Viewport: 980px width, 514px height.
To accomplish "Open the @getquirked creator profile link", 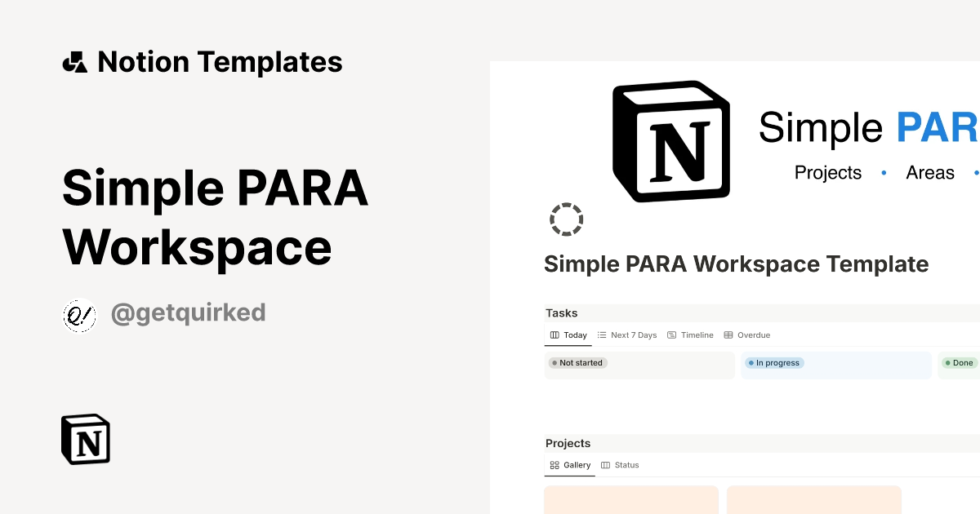I will pos(189,313).
